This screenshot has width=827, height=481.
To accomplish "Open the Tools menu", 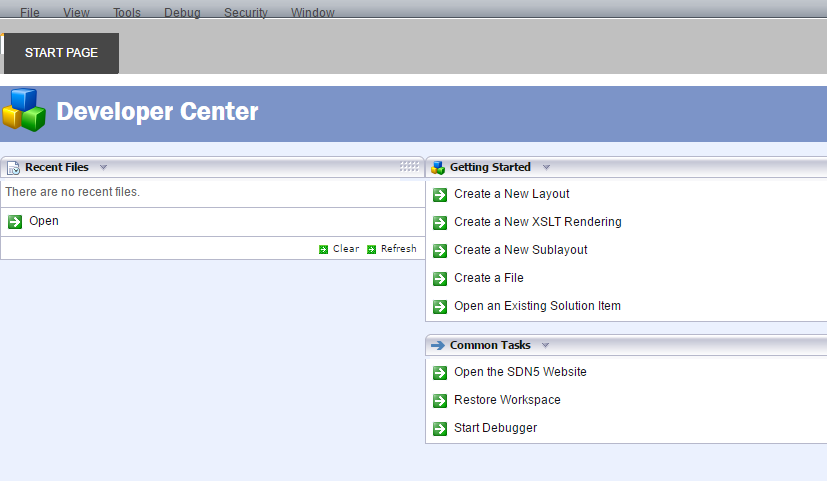I will point(127,12).
